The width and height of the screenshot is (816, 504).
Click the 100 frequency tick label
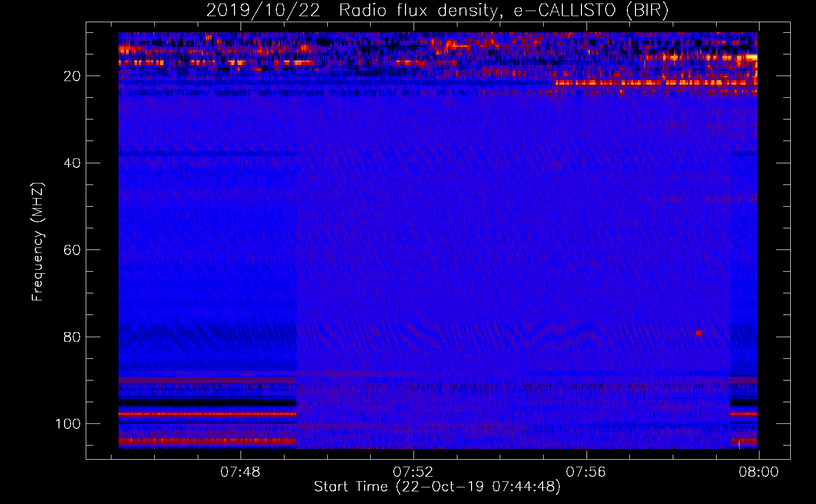click(68, 424)
